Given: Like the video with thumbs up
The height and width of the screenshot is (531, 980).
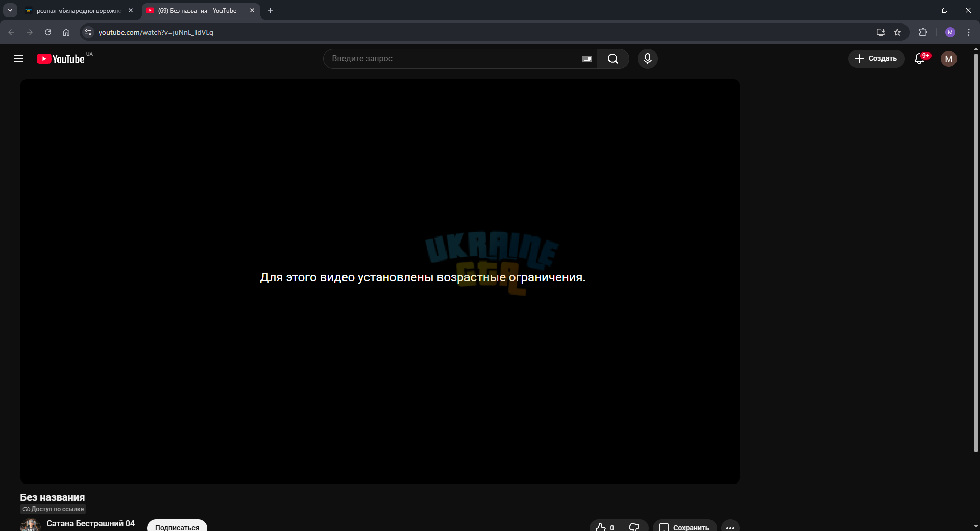Looking at the screenshot, I should coord(605,526).
